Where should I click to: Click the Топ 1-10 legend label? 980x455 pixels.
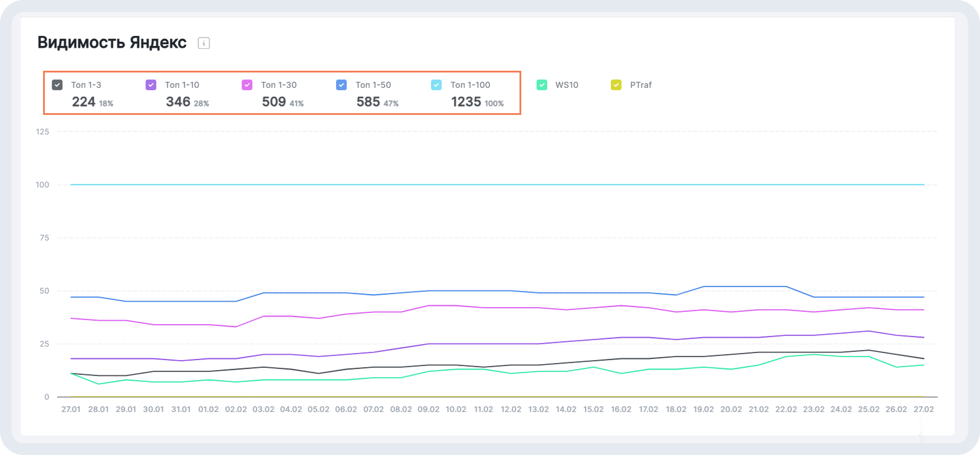coord(182,85)
